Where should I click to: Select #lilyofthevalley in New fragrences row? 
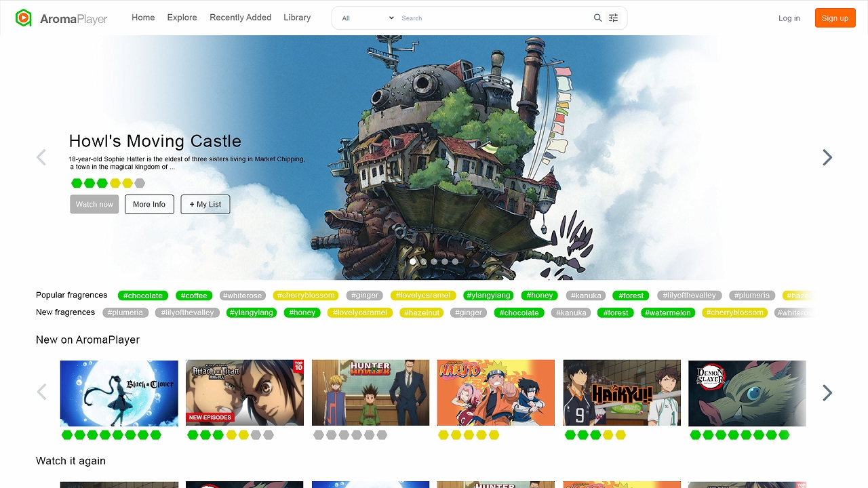tap(188, 312)
